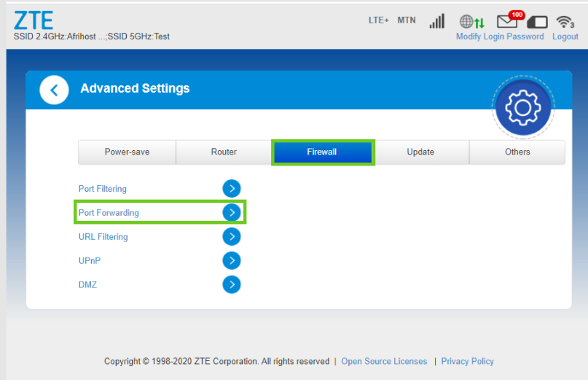Click the Wi-Fi connected devices icon
Screen dimensions: 588x380
tap(565, 21)
